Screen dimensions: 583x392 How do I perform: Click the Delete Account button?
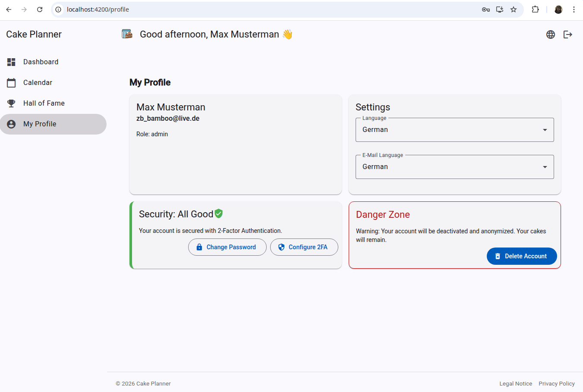coord(521,256)
